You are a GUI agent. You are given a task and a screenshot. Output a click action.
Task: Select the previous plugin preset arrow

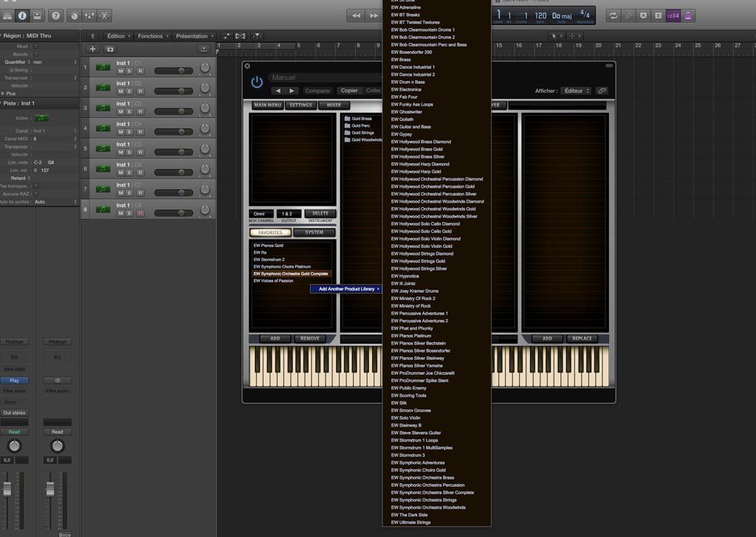(278, 91)
